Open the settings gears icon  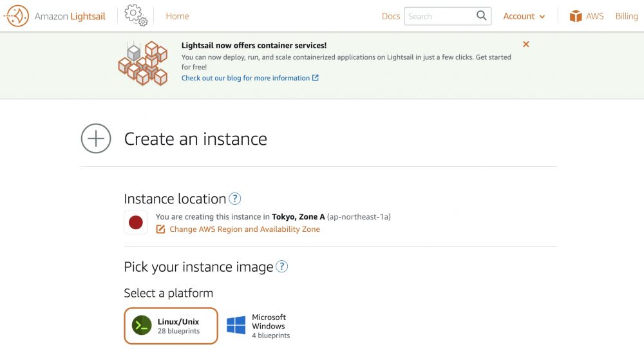pos(136,15)
